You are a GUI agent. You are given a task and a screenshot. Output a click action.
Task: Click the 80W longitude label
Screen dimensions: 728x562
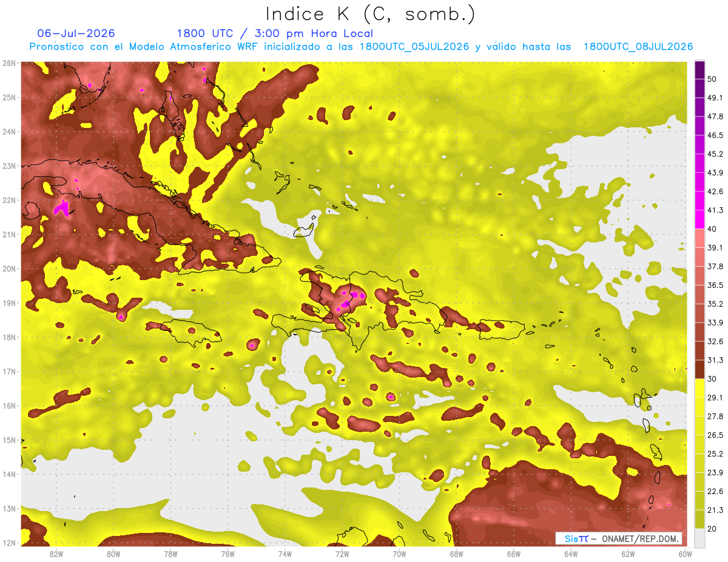click(x=113, y=554)
